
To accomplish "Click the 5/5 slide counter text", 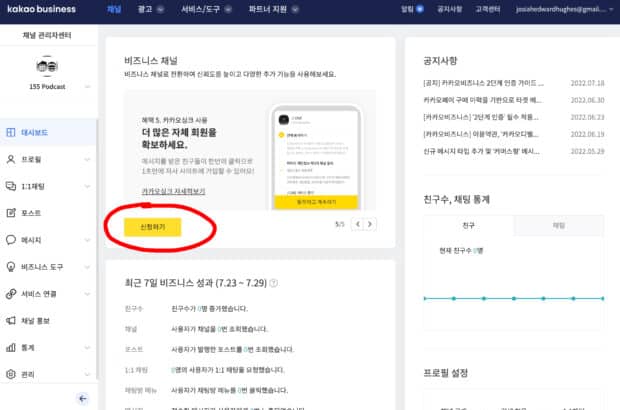I will 340,224.
